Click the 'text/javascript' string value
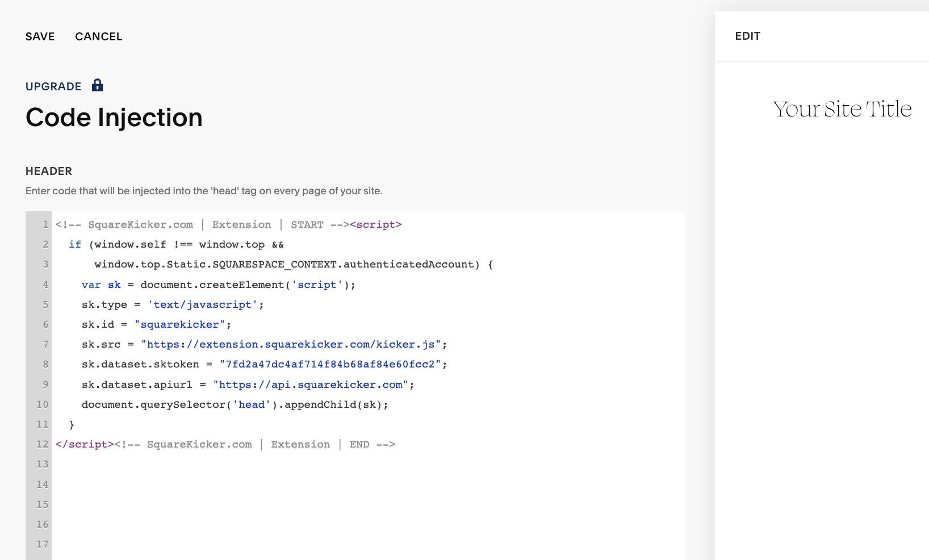The width and height of the screenshot is (929, 560). tap(203, 304)
